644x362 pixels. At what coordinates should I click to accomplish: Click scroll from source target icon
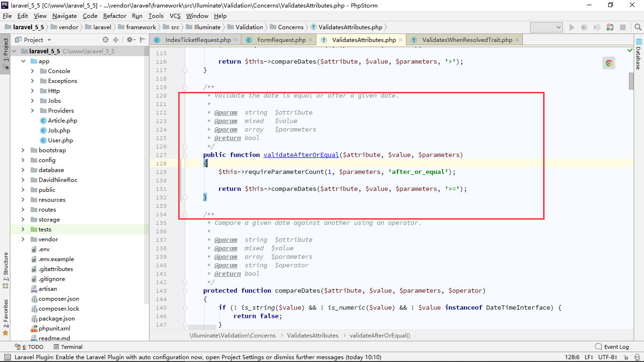pos(106,40)
